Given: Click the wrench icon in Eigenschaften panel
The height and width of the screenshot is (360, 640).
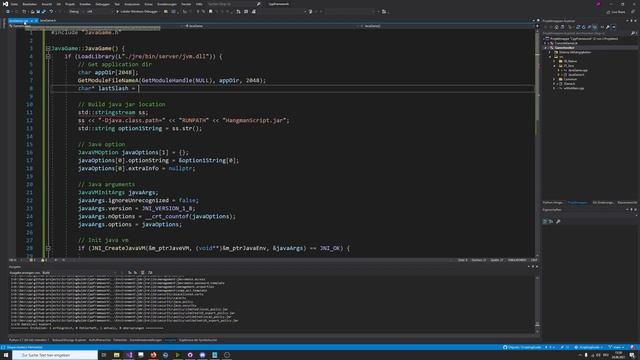Looking at the screenshot, I should click(x=558, y=222).
